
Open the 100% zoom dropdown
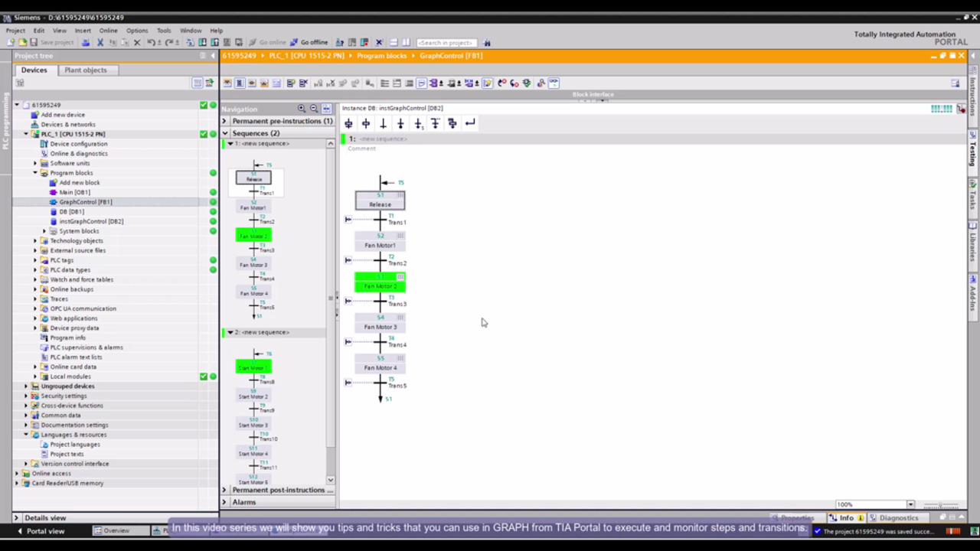point(910,505)
